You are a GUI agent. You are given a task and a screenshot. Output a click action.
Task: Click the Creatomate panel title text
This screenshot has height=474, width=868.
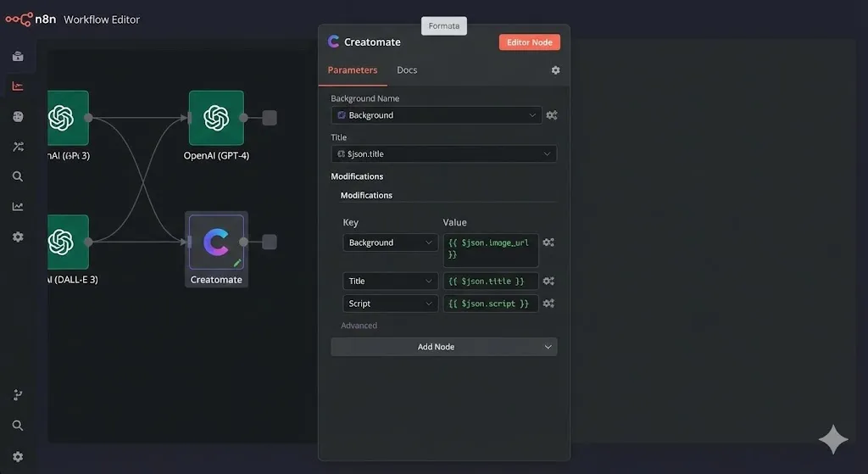(372, 42)
